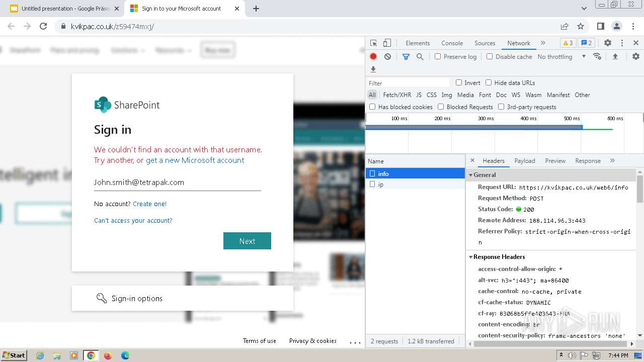Click the address bar URL
Viewport: 644px width, 362px height.
[112, 26]
